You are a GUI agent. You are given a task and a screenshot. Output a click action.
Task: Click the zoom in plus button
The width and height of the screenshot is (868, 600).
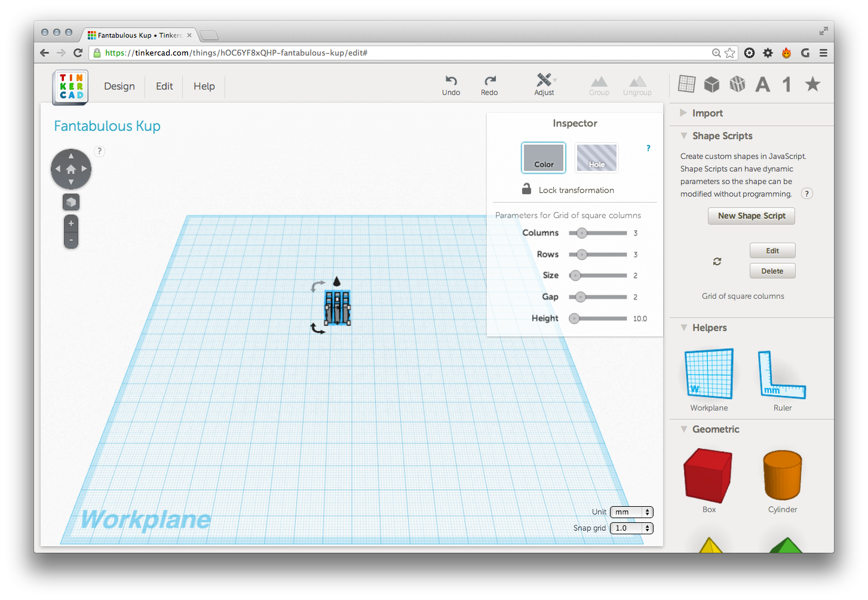71,224
